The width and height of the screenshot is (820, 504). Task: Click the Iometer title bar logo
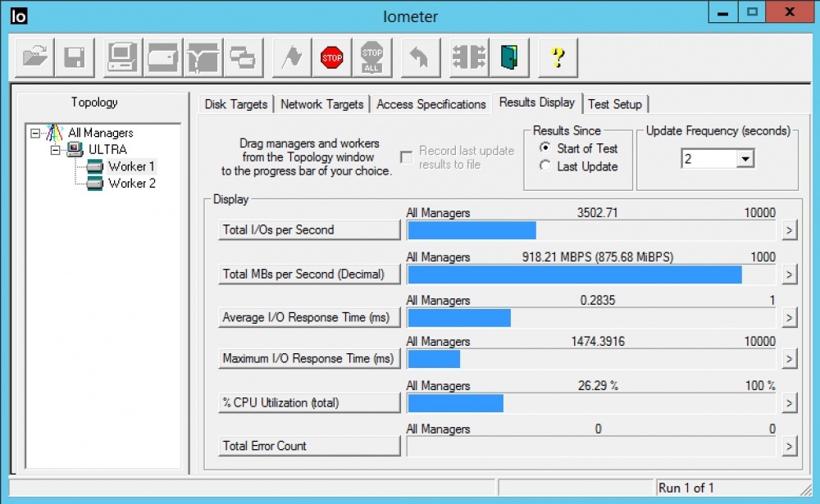18,16
